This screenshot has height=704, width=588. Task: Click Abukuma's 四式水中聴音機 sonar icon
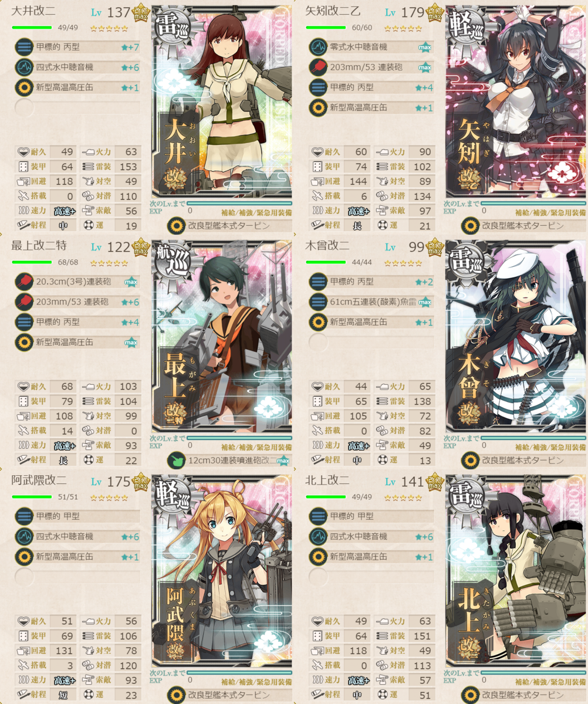pos(24,536)
